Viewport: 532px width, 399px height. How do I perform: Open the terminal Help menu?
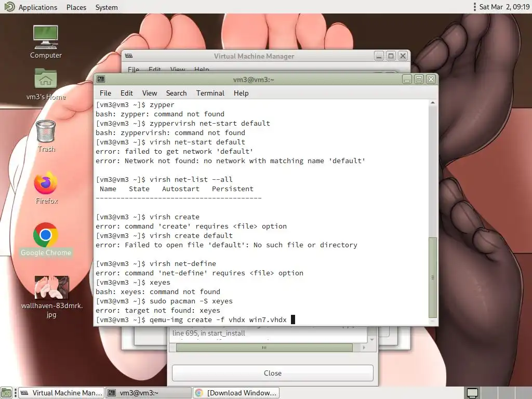pyautogui.click(x=241, y=93)
